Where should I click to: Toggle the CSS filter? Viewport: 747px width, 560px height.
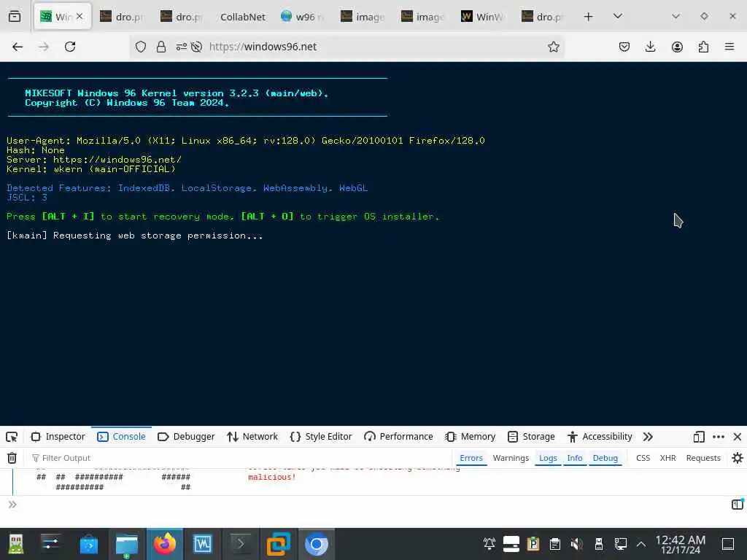643,458
